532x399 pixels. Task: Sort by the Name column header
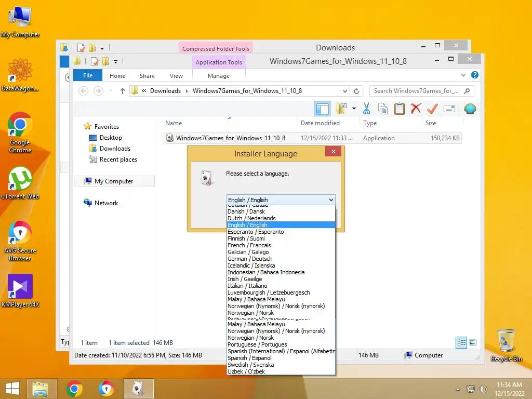click(x=230, y=123)
